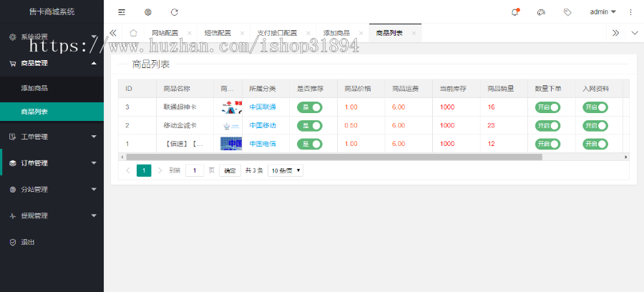This screenshot has height=292, width=644.
Task: Click the 中国电信 row product thumbnail
Action: (x=231, y=144)
